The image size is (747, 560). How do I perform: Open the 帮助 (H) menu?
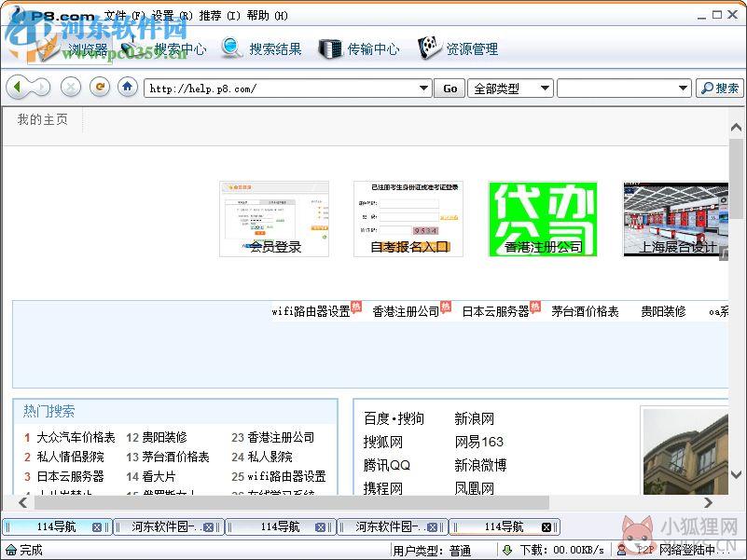click(268, 16)
